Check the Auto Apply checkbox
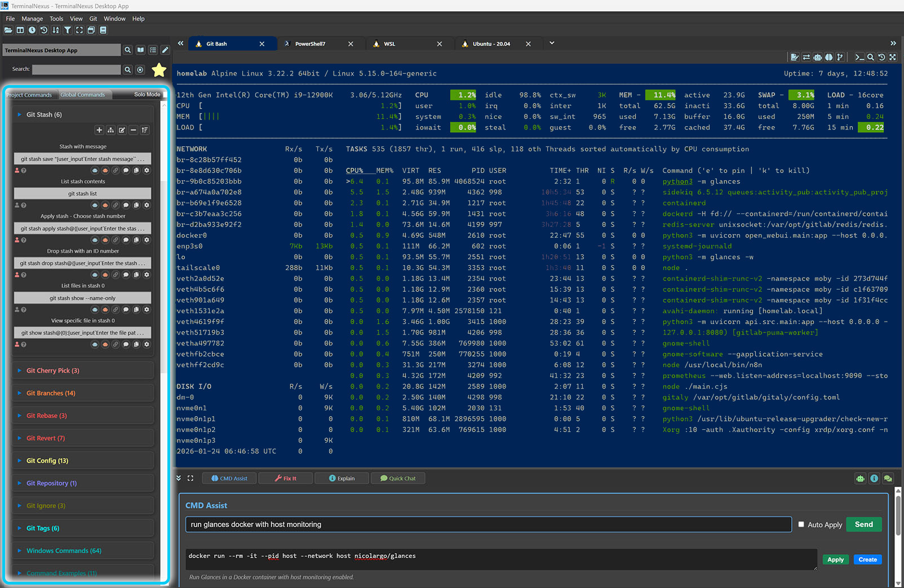Screen dimensions: 904x588 pyautogui.click(x=801, y=524)
